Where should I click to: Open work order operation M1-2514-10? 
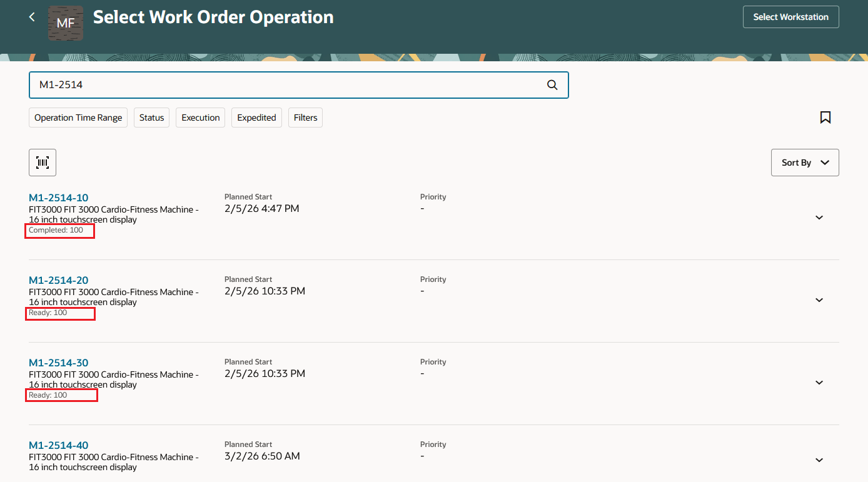click(x=58, y=197)
